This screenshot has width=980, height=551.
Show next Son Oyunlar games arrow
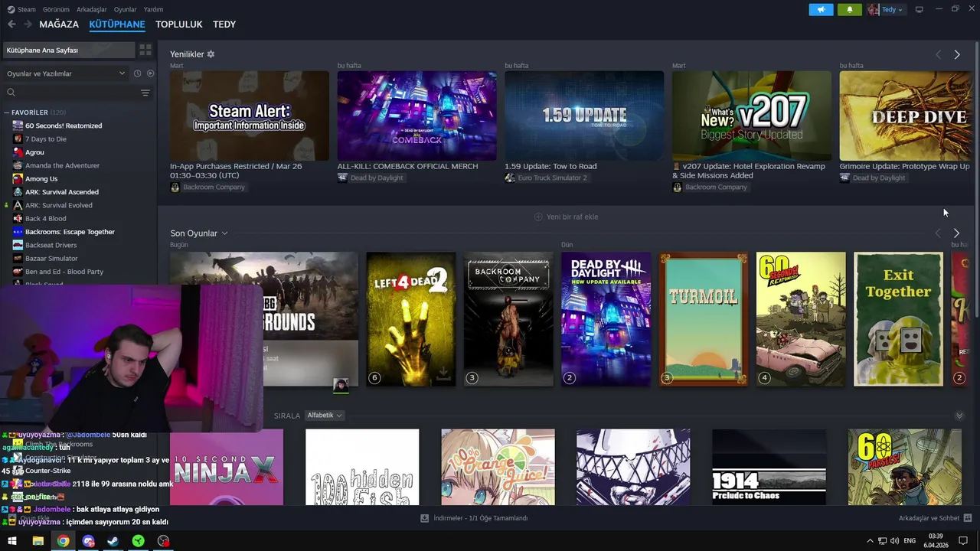(956, 233)
